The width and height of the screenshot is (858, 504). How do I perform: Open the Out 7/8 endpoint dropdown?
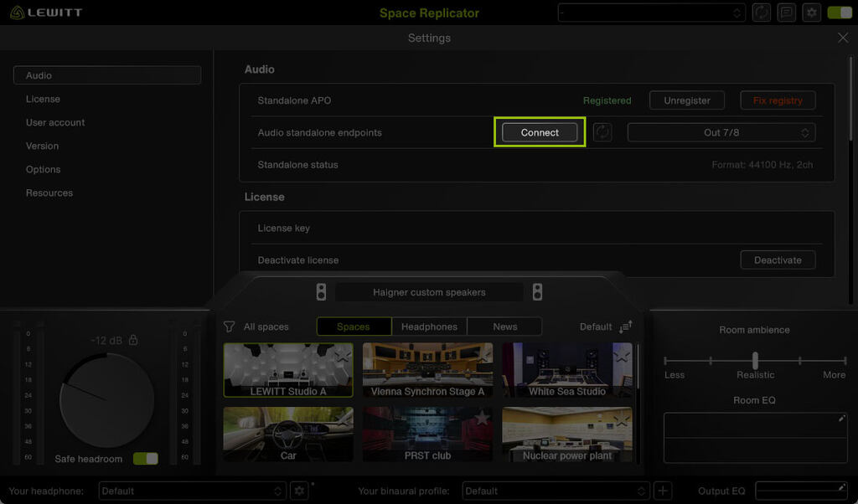tap(721, 132)
